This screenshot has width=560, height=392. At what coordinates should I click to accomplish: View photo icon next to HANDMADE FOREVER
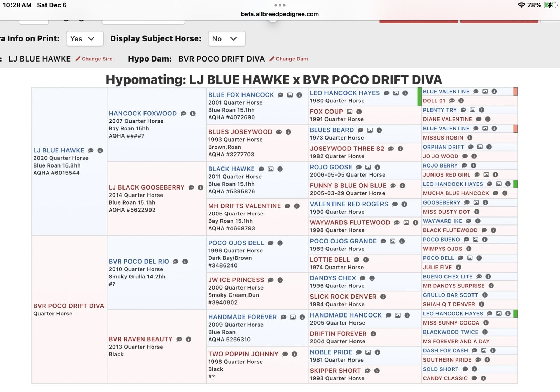[x=293, y=317]
